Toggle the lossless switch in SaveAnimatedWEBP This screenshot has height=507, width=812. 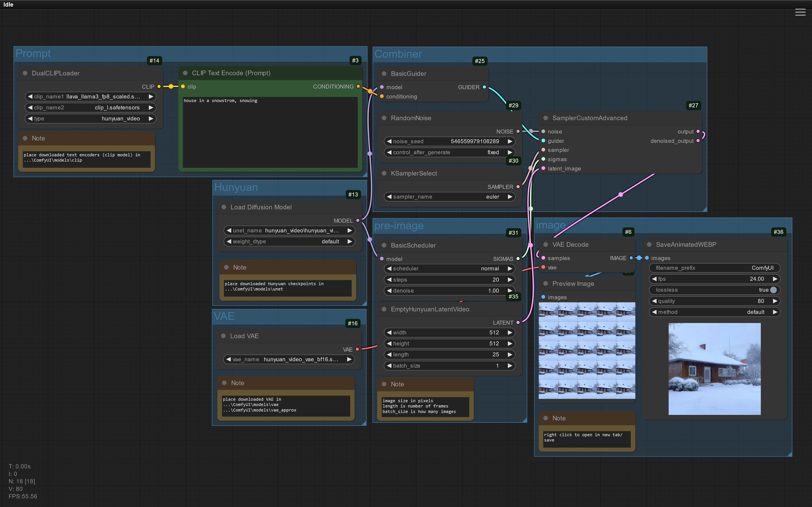(x=773, y=290)
